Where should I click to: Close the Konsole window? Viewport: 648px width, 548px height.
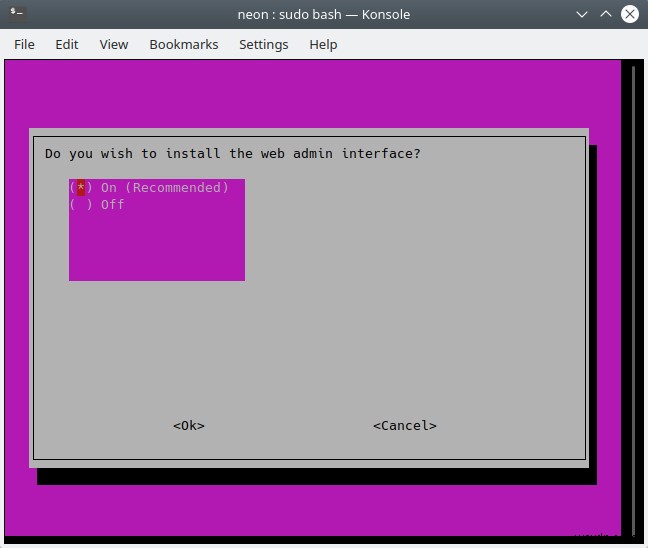(630, 14)
